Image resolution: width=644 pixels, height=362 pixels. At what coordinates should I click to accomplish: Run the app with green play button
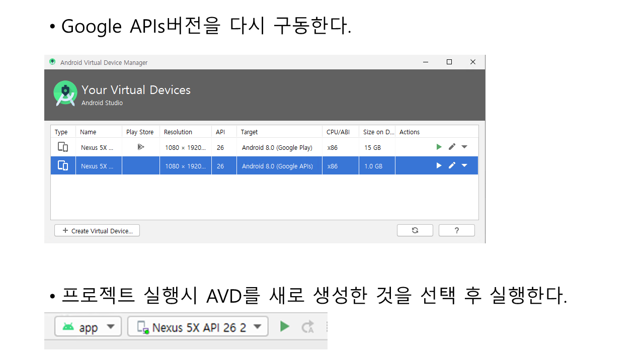coord(285,327)
